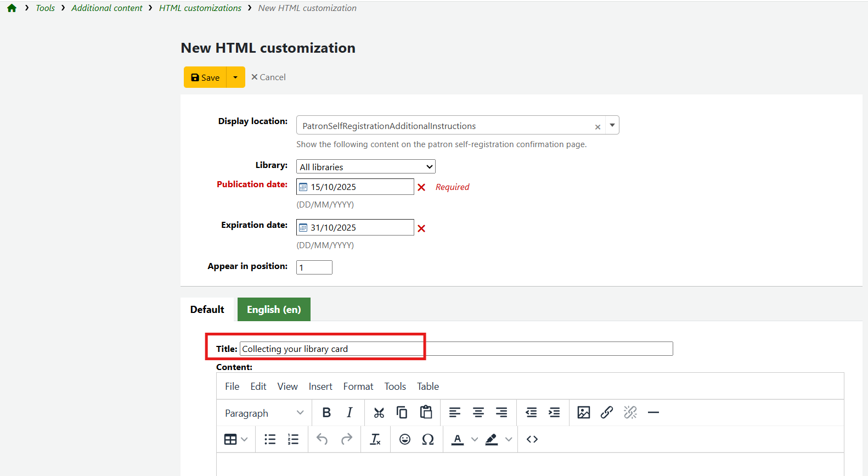
Task: Open the text color picker arrow
Action: pyautogui.click(x=475, y=439)
